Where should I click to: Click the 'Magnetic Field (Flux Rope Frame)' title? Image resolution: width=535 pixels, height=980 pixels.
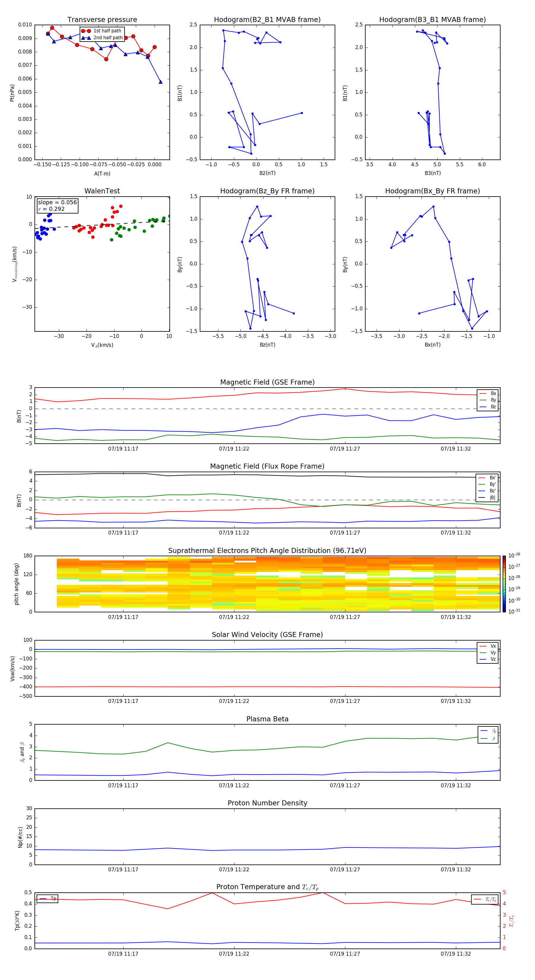[x=267, y=467]
